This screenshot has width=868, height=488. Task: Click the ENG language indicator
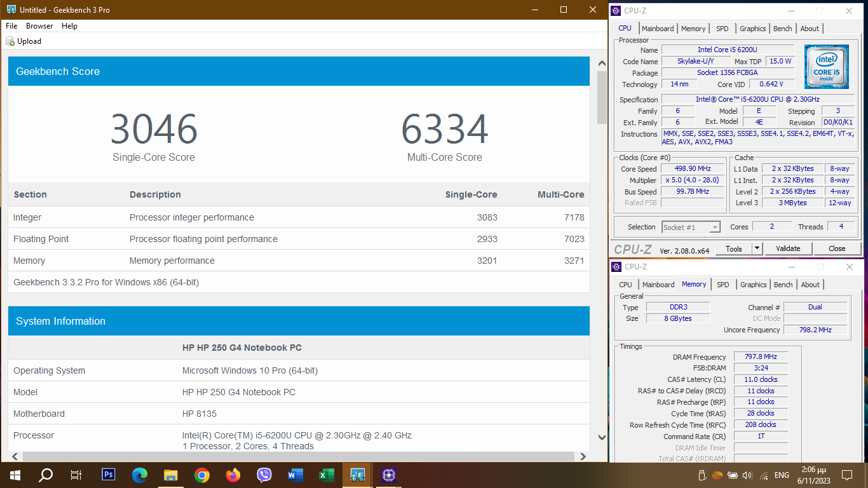point(782,475)
